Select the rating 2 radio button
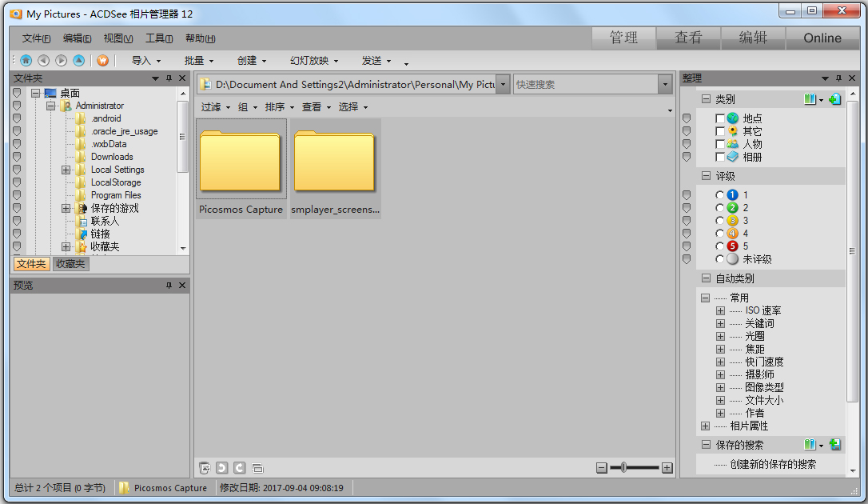The image size is (868, 504). click(x=719, y=208)
